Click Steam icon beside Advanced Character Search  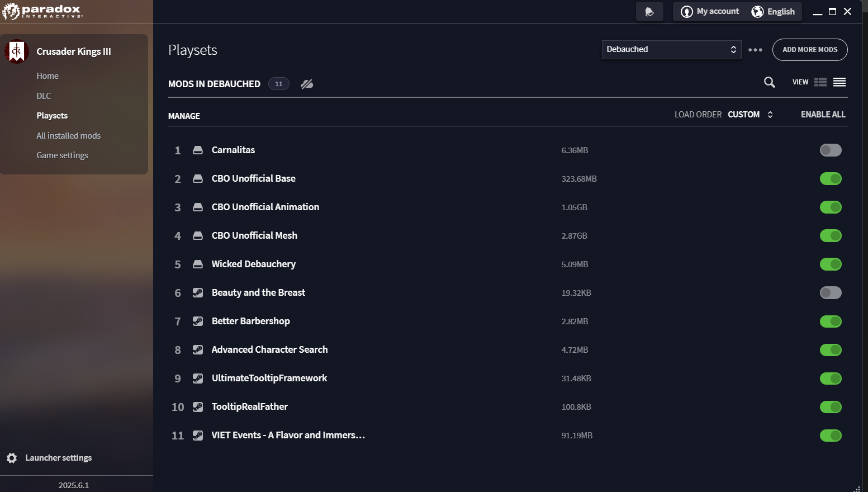point(198,349)
